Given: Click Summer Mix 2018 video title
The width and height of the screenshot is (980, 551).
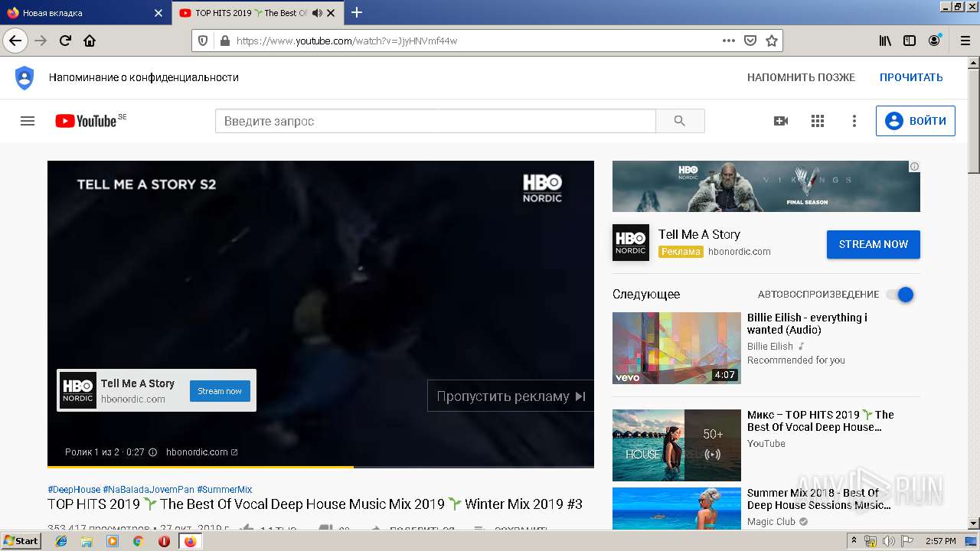Looking at the screenshot, I should (x=818, y=499).
